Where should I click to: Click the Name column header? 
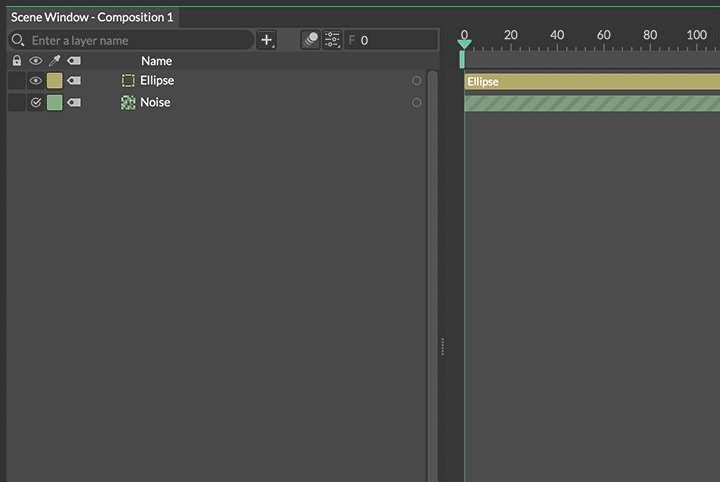(156, 61)
